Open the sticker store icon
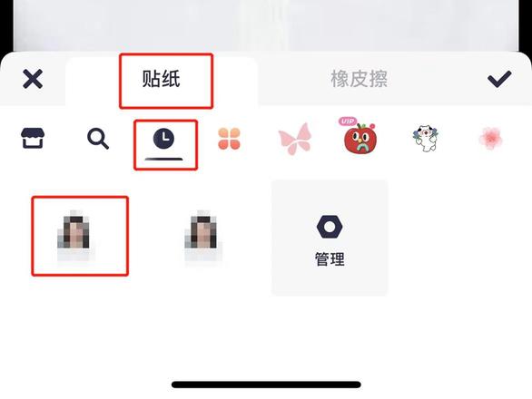532x399 pixels. click(33, 138)
